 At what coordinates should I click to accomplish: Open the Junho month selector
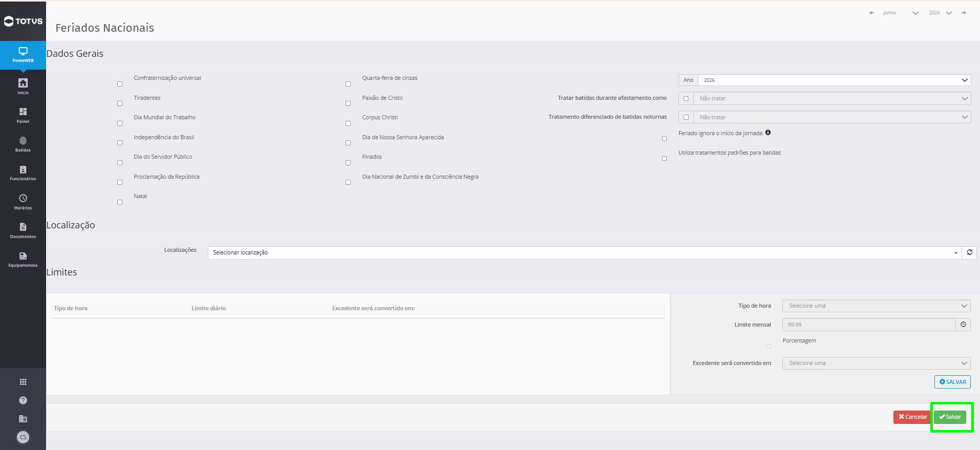point(900,13)
